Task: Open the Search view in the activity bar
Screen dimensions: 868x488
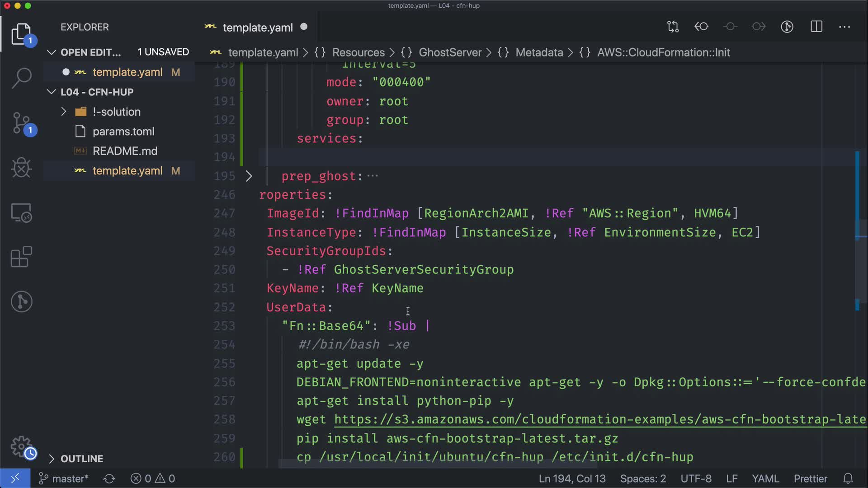Action: (x=21, y=78)
